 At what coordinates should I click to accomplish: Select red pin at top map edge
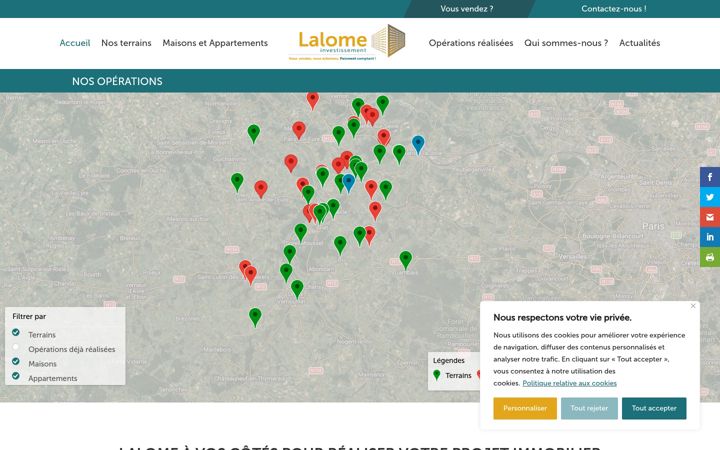(313, 100)
